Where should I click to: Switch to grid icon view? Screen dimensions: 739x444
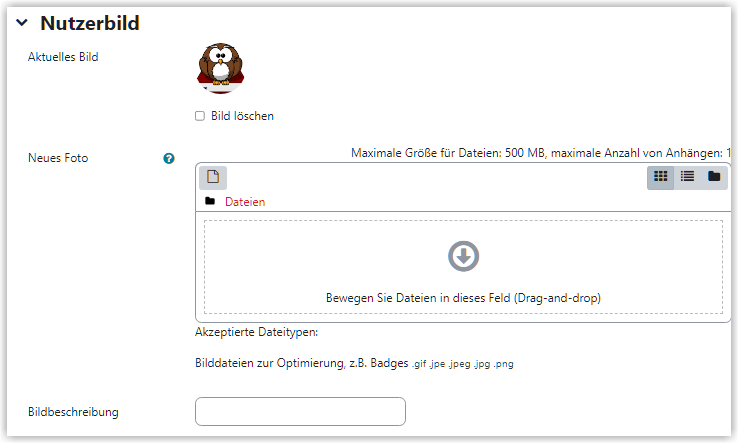660,177
